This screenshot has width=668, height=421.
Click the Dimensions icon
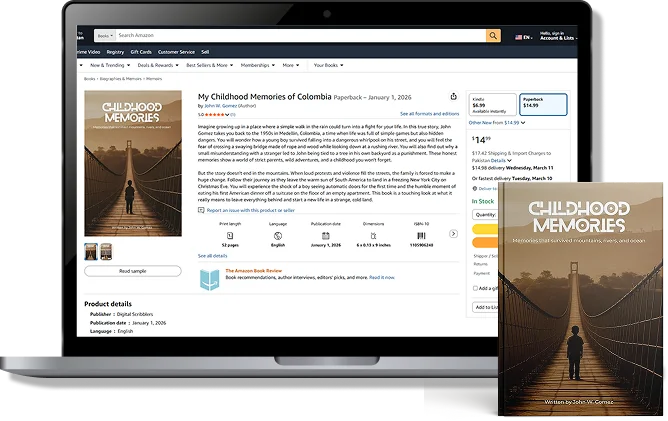point(373,236)
